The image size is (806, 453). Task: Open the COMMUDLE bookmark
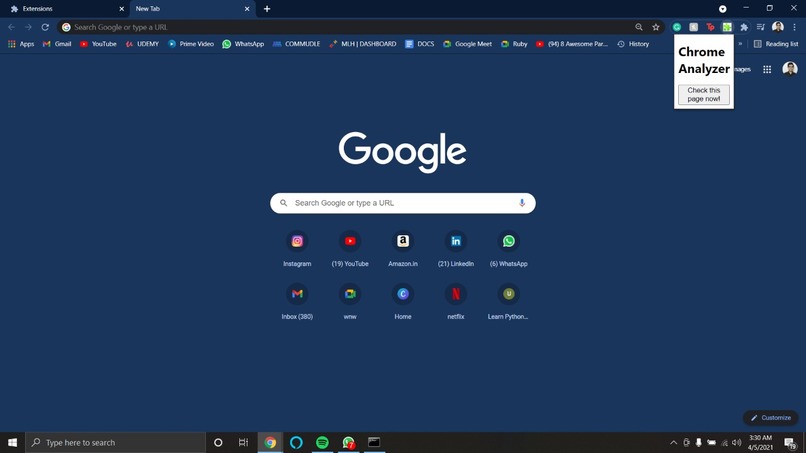coord(296,44)
